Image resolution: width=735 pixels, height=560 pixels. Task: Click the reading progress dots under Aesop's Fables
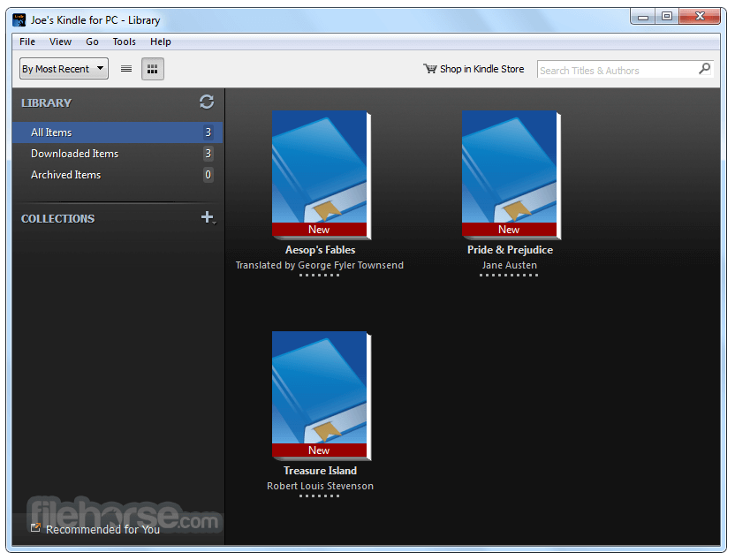(319, 275)
